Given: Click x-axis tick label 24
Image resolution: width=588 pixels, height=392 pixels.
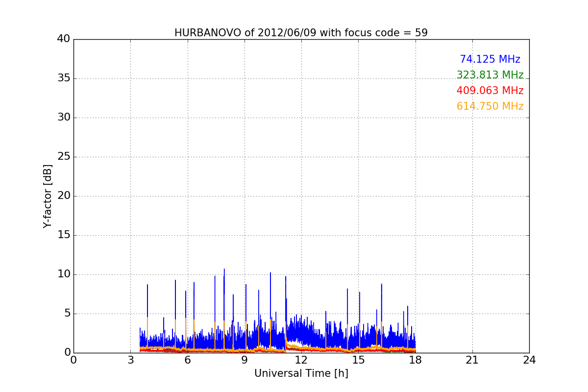Looking at the screenshot, I should pyautogui.click(x=529, y=360).
